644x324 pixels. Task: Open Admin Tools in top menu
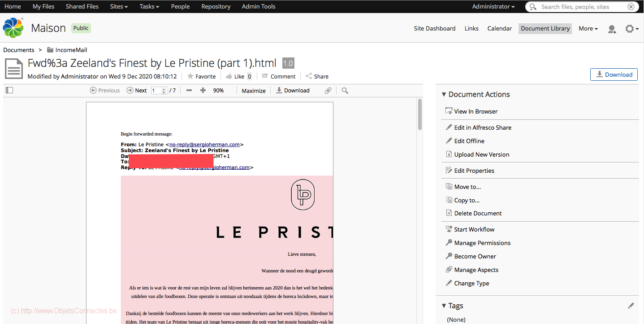click(259, 6)
